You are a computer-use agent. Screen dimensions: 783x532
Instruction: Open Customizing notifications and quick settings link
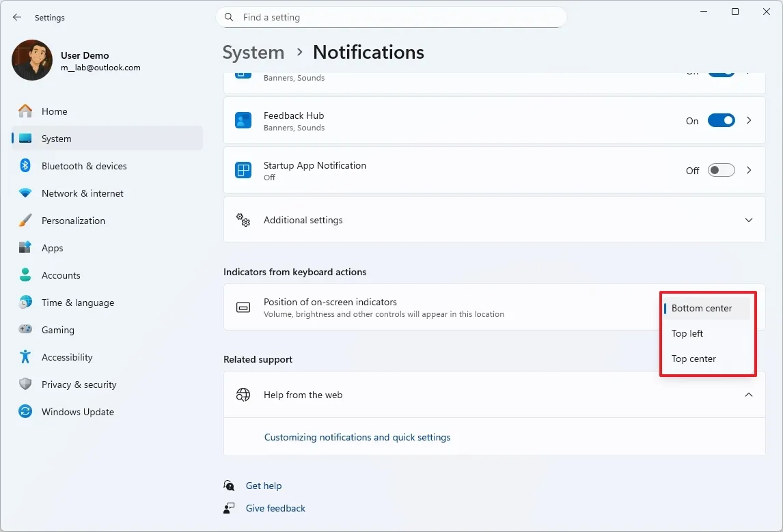click(x=357, y=437)
